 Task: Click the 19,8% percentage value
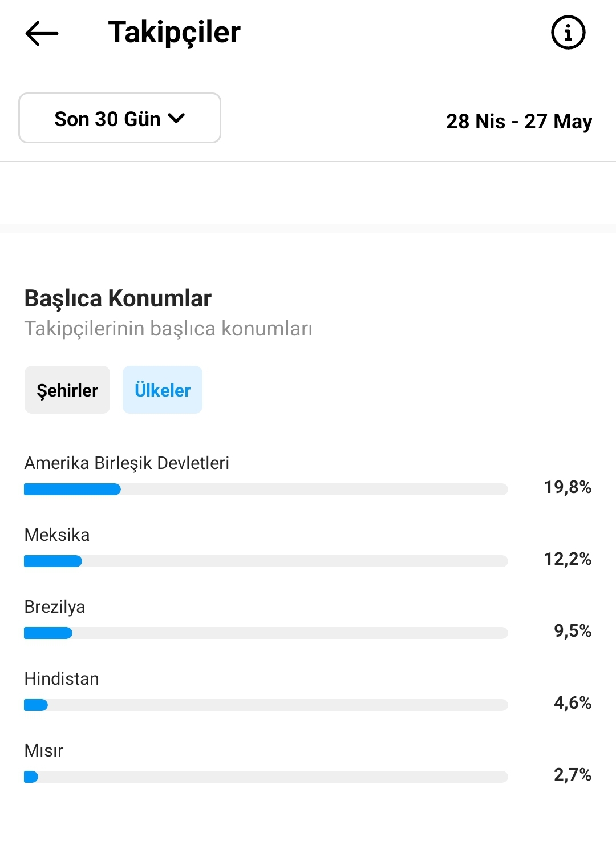[568, 487]
